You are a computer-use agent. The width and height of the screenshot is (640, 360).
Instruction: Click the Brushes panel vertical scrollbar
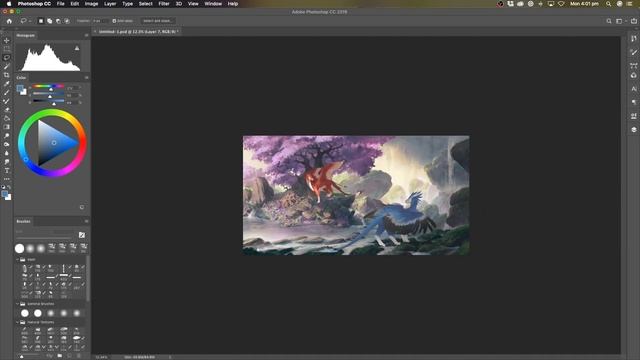[88, 279]
